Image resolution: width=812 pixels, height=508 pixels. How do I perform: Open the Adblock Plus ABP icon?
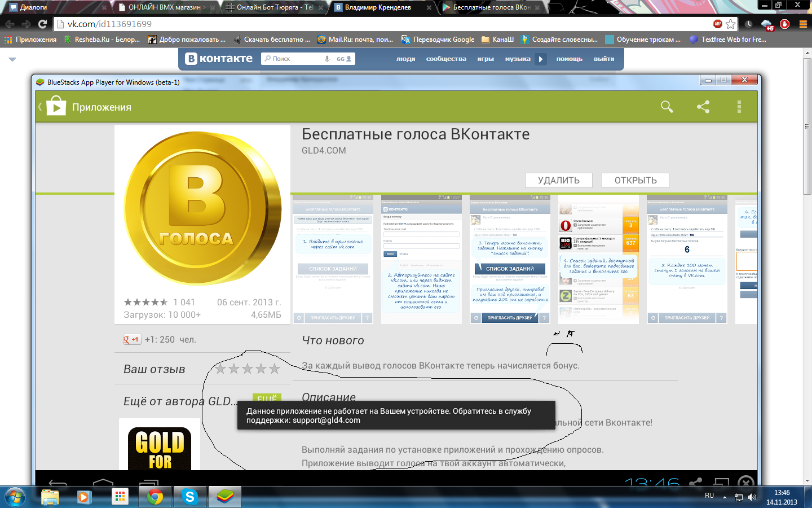pos(717,24)
